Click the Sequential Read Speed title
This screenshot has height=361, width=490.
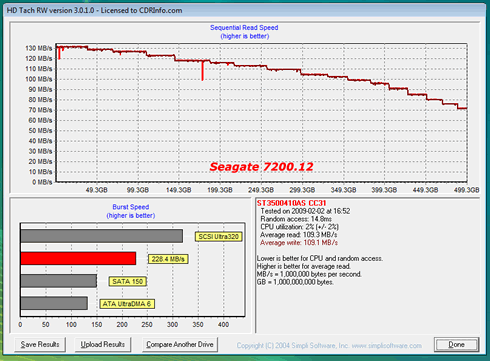[244, 28]
